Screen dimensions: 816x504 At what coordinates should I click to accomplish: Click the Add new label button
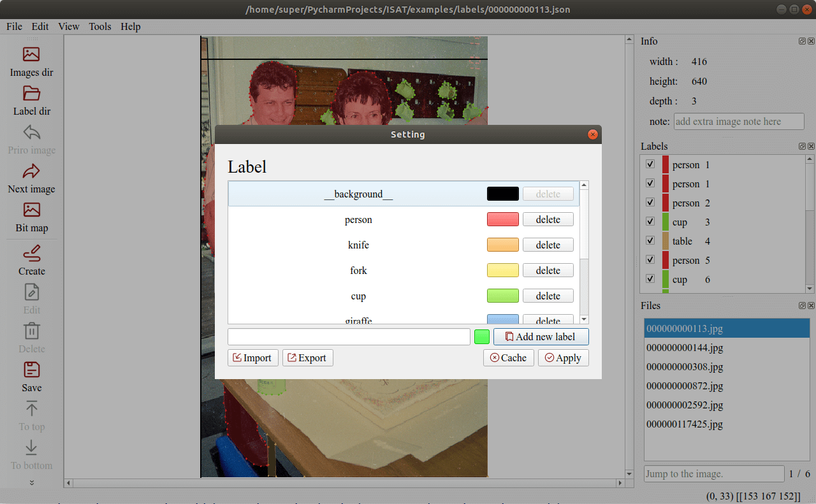click(541, 336)
